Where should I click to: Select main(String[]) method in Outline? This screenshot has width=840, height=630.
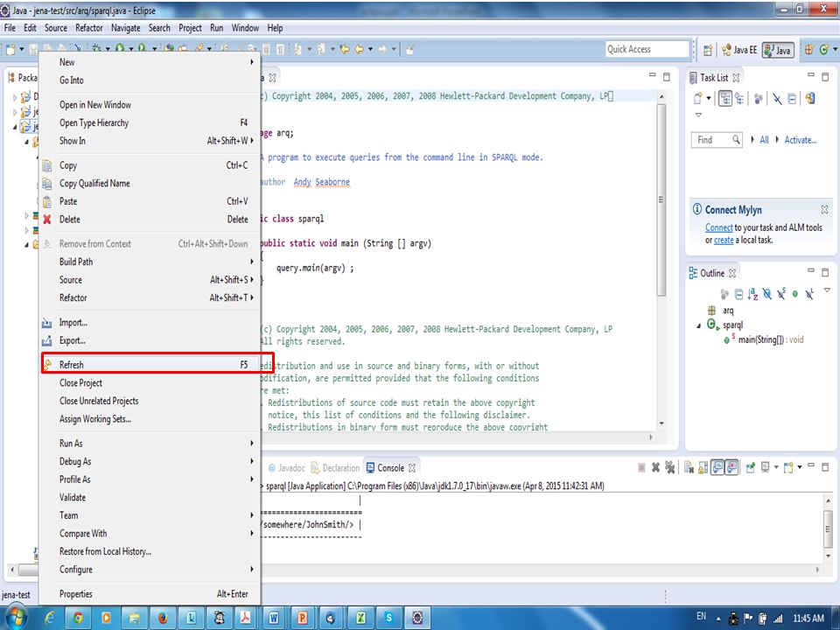pyautogui.click(x=763, y=339)
